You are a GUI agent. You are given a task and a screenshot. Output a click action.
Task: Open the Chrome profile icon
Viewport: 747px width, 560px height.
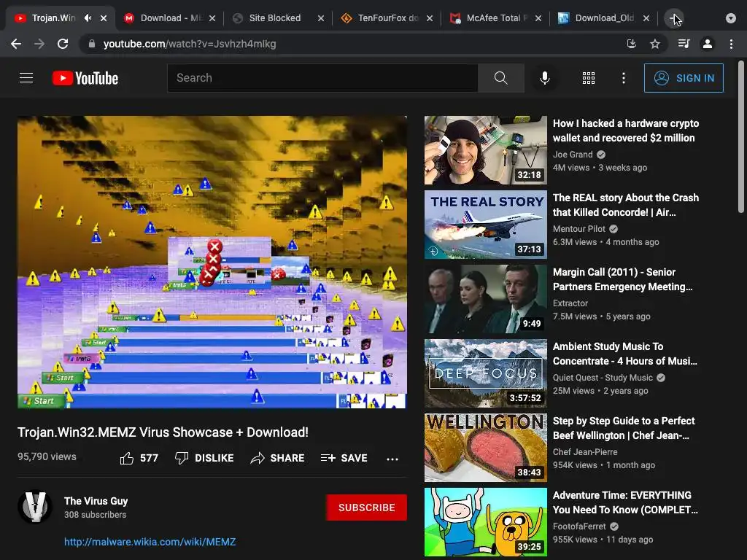click(708, 44)
